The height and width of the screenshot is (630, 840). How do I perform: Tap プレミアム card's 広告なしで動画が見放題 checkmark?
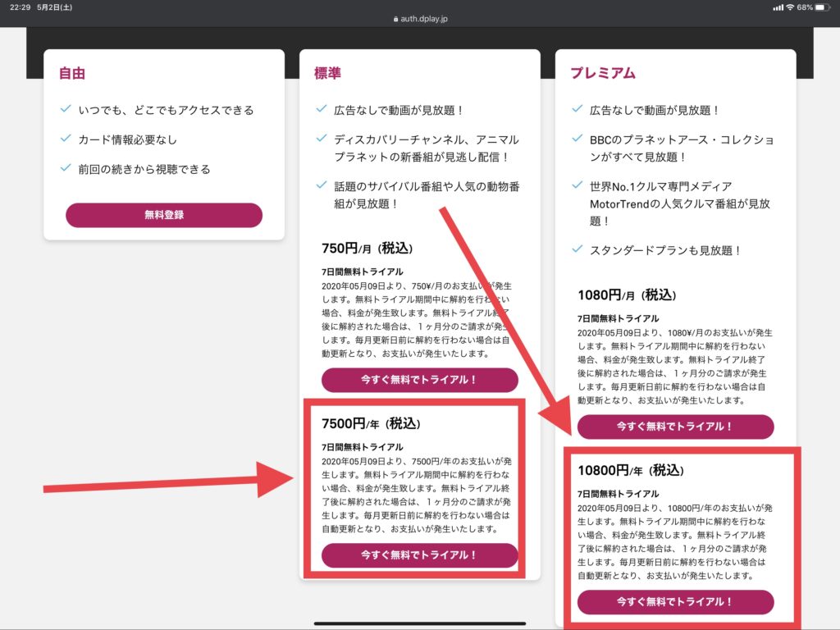tap(577, 109)
